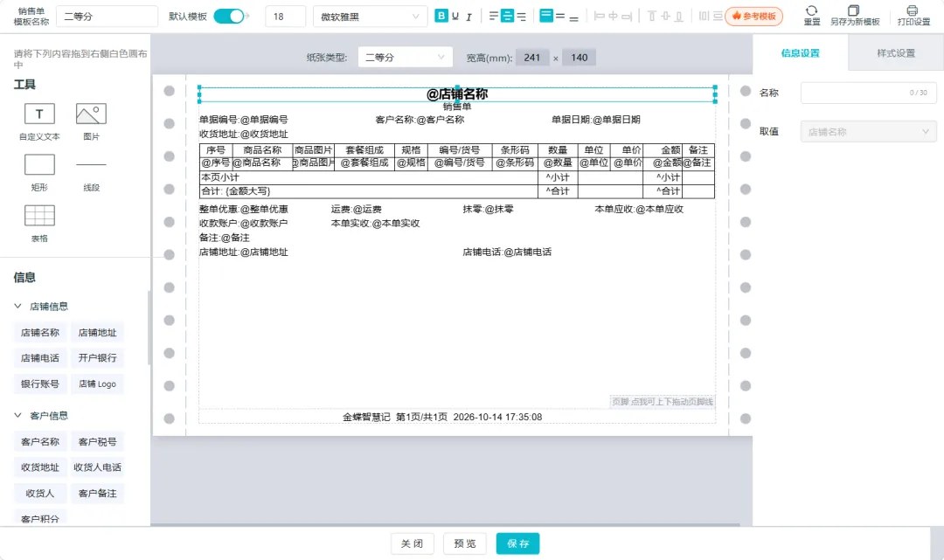Toggle bold formatting button
Viewport: 944px width, 560px height.
coord(441,17)
